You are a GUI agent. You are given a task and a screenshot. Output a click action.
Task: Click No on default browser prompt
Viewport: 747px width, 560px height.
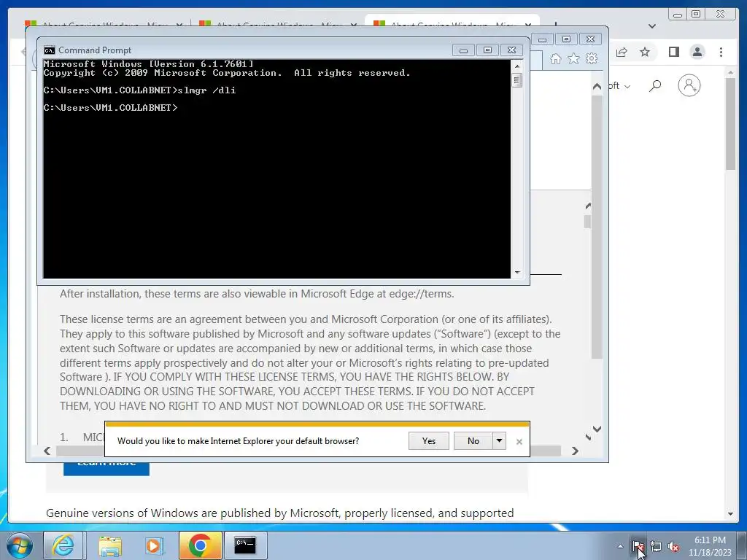[x=473, y=440]
